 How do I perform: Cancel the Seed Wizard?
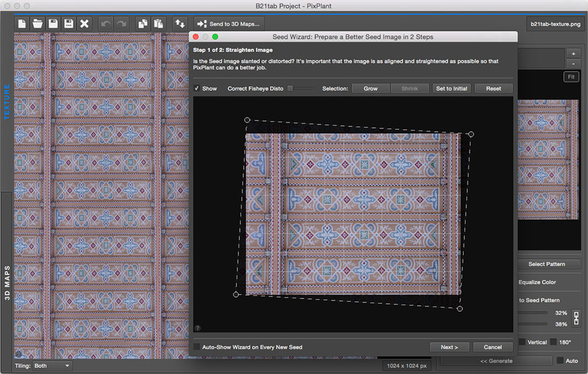point(492,347)
